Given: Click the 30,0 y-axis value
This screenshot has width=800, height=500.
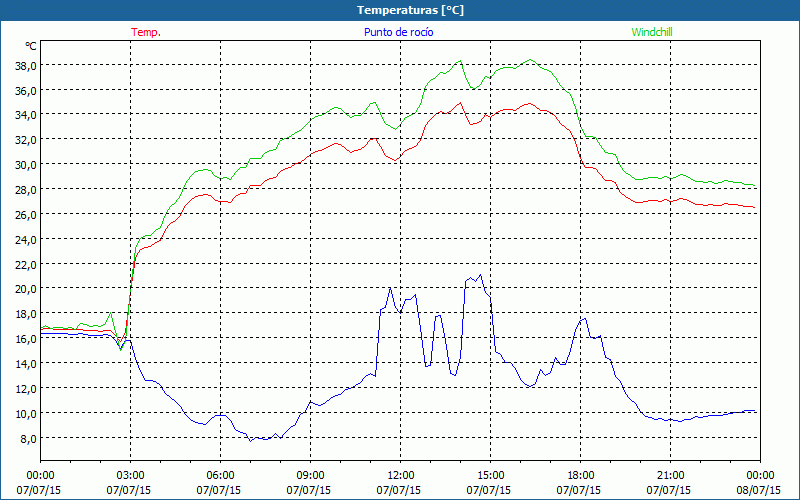Looking at the screenshot, I should click(25, 165).
